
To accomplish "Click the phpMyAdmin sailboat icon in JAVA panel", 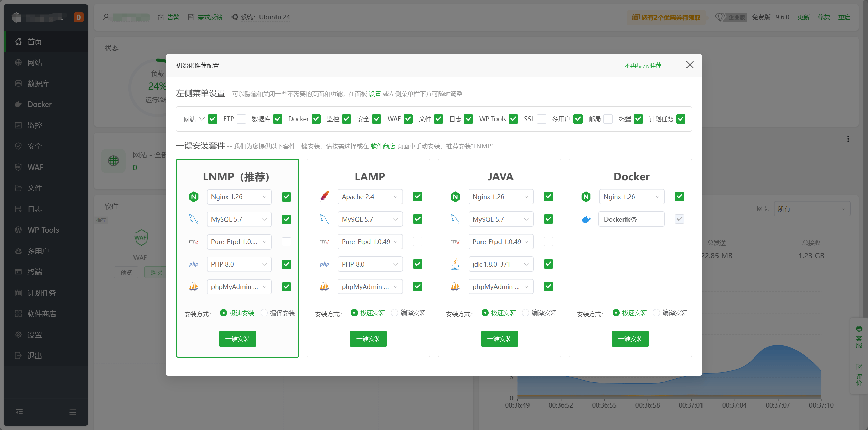I will tap(455, 287).
